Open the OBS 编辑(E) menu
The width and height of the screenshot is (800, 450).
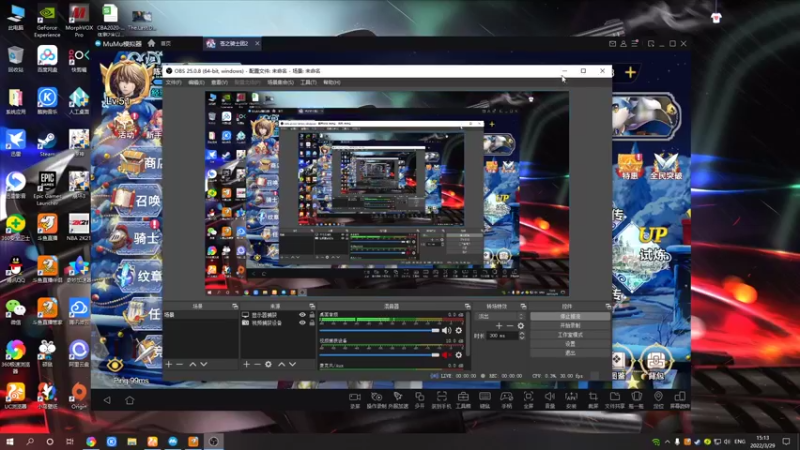196,82
